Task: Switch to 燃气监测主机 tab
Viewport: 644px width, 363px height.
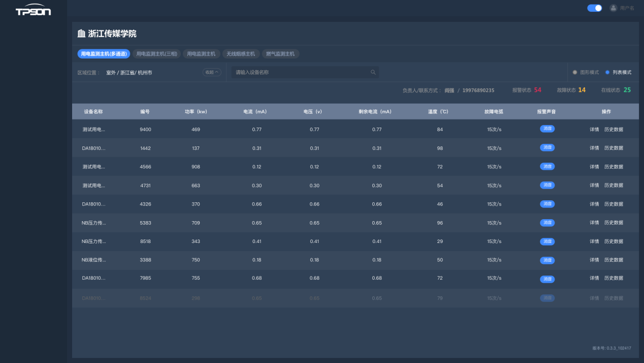Action: pyautogui.click(x=280, y=54)
